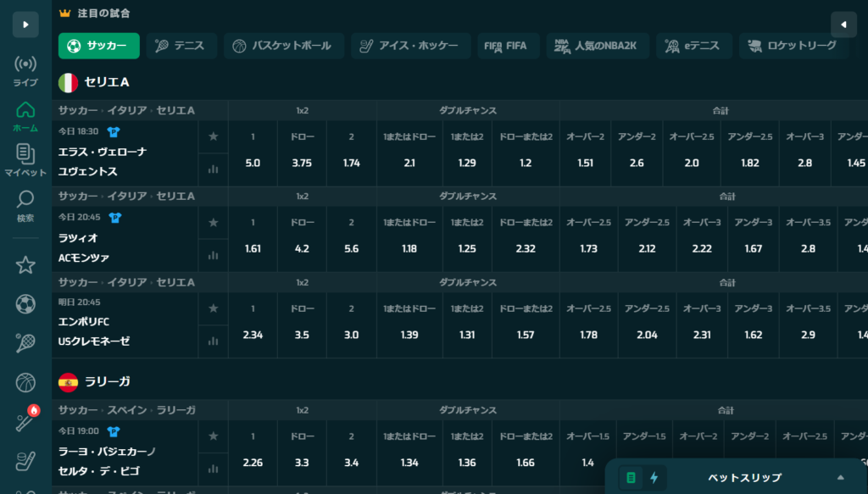
Task: Select the soccer ball sidebar icon
Action: point(25,304)
